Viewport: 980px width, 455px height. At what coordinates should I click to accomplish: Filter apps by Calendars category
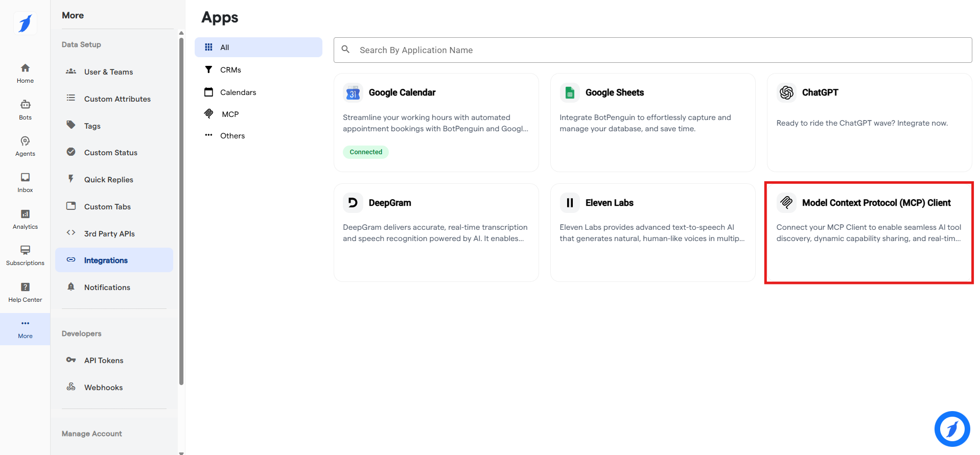tap(238, 92)
